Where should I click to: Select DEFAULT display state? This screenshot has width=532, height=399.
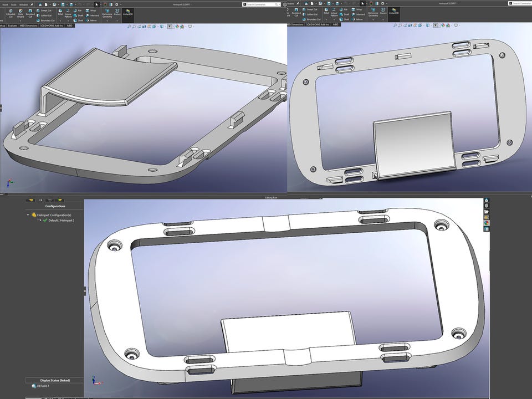(40, 386)
